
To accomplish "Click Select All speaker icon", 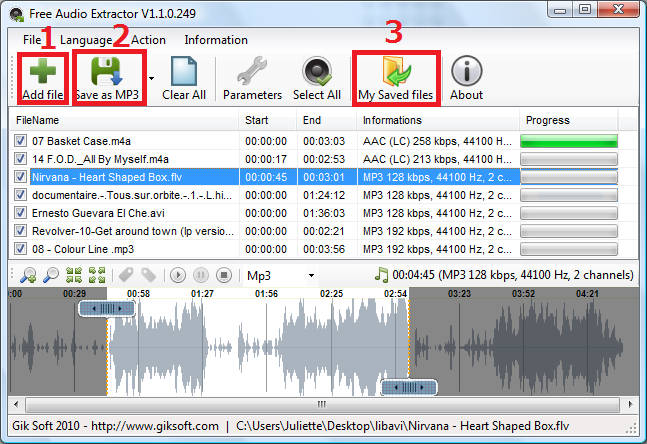I will tap(317, 71).
